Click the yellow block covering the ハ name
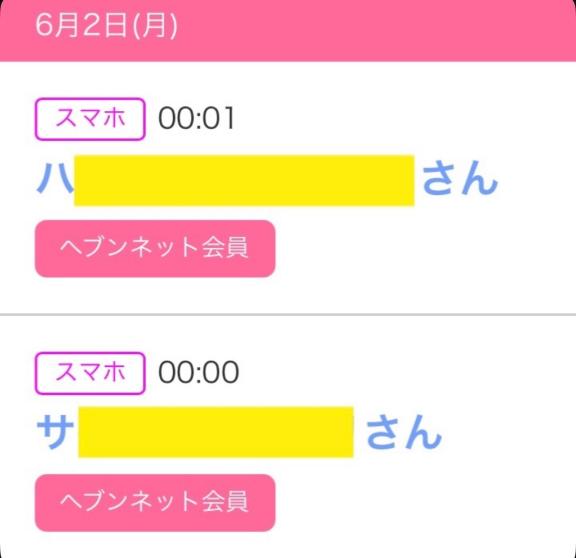Screen dimensions: 576x558 tap(244, 180)
